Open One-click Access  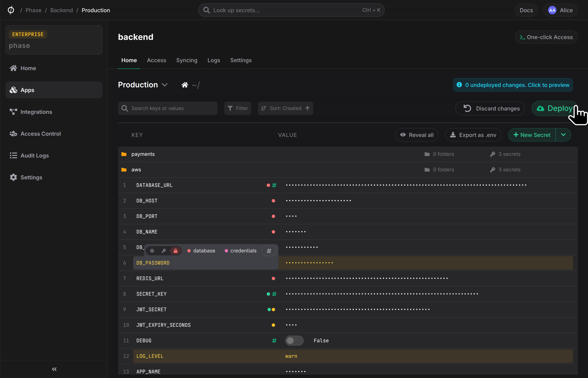click(x=546, y=37)
